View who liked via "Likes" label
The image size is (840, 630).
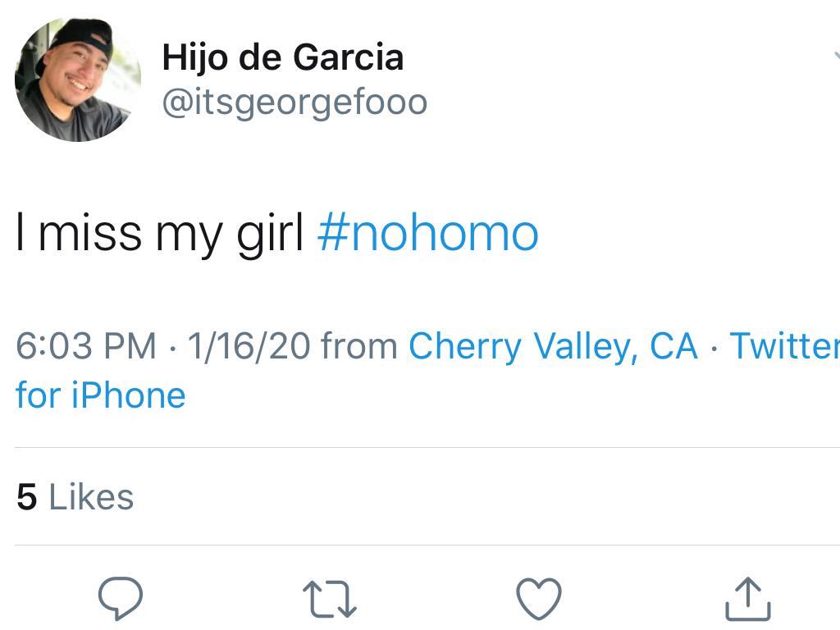(91, 497)
